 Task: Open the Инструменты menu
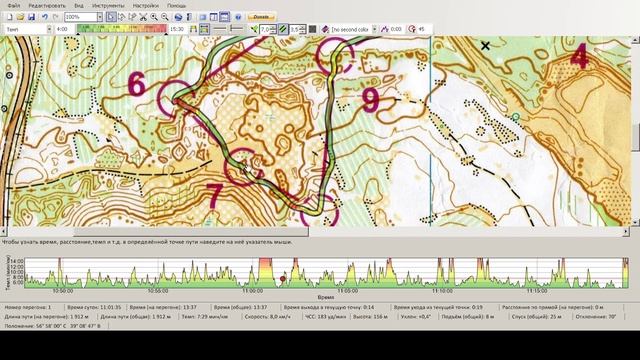[108, 6]
